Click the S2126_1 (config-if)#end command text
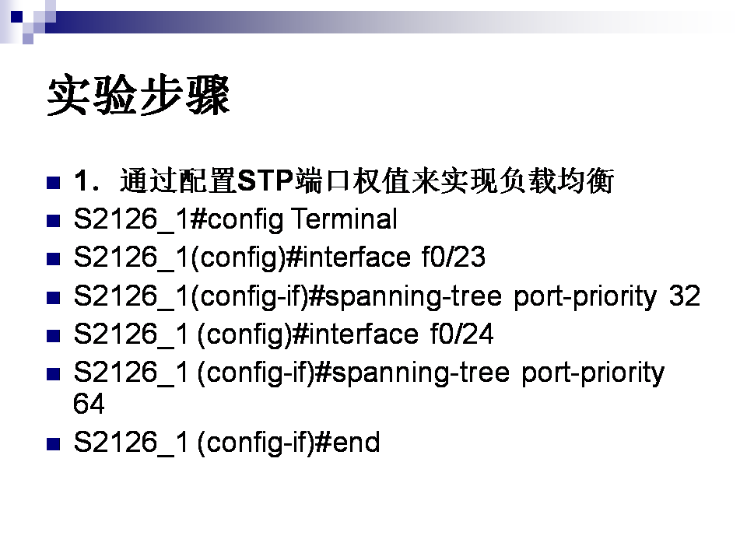Image resolution: width=747 pixels, height=560 pixels. pos(226,443)
